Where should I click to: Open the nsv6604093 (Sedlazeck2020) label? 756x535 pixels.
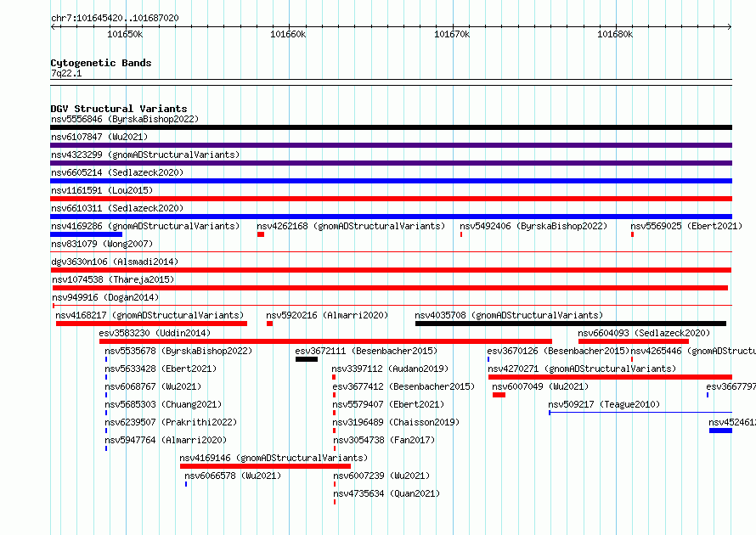click(644, 333)
